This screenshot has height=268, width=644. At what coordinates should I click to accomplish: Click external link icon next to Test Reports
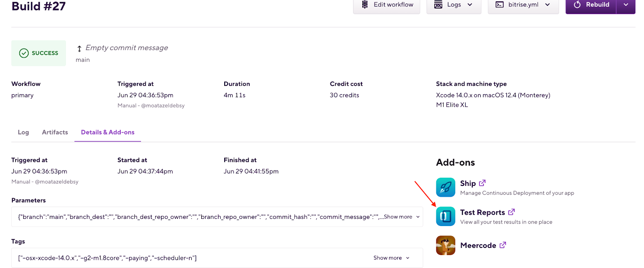512,212
